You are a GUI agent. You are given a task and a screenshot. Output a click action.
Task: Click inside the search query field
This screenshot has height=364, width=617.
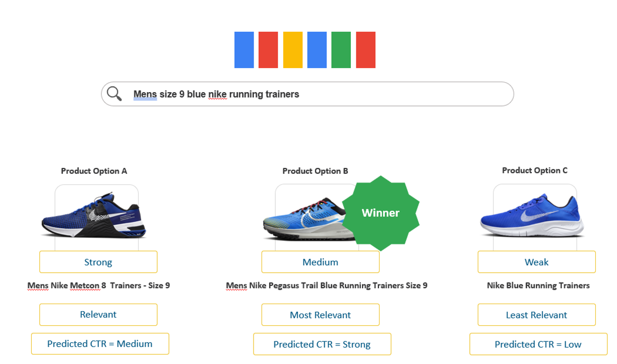[307, 94]
